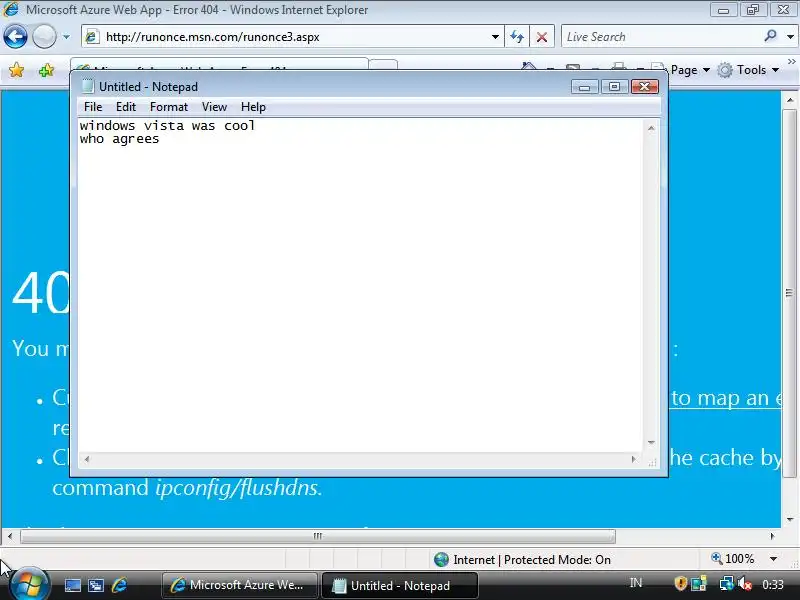Viewport: 800px width, 600px height.
Task: Open the recent pages dropdown arrow
Action: [66, 37]
